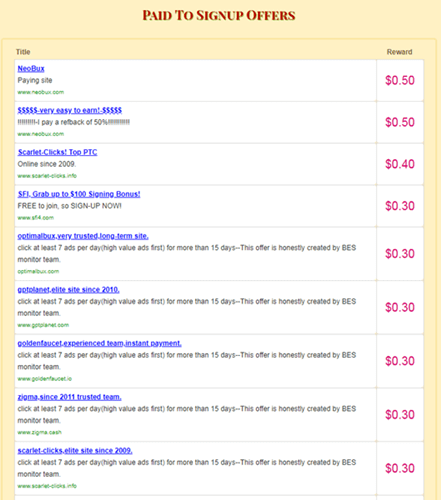This screenshot has height=500, width=441.
Task: Click 'FREE to join, so SIGN-UP NOW!' text
Action: point(70,206)
